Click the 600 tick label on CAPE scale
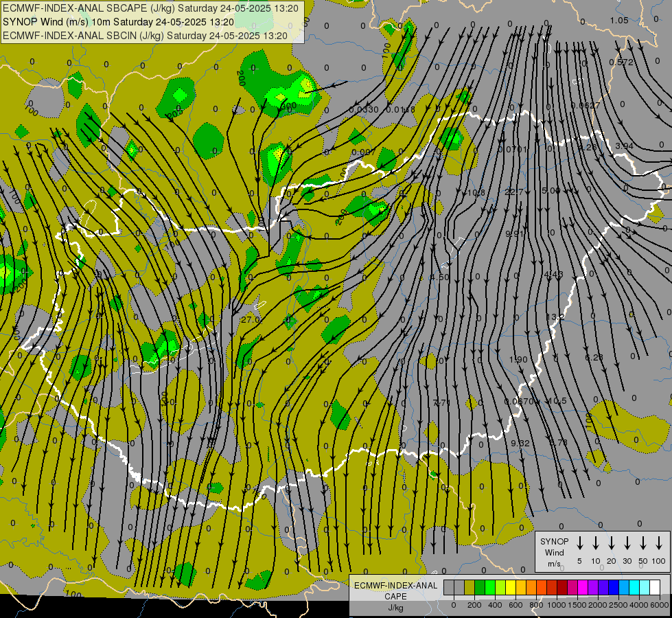This screenshot has height=618, width=672. pyautogui.click(x=515, y=605)
